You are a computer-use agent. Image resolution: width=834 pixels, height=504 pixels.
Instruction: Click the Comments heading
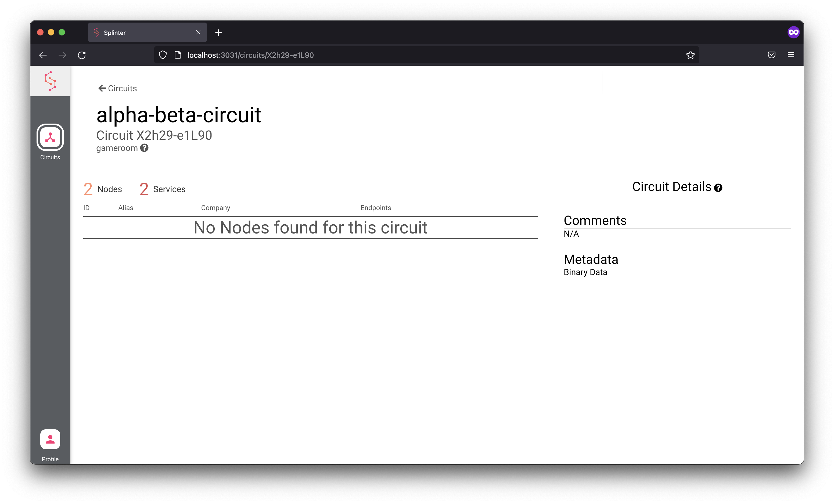coord(595,220)
